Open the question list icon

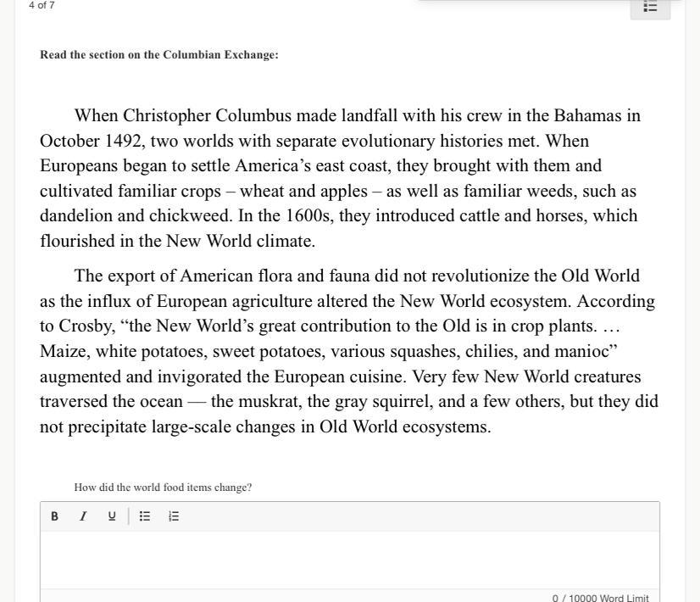(650, 7)
